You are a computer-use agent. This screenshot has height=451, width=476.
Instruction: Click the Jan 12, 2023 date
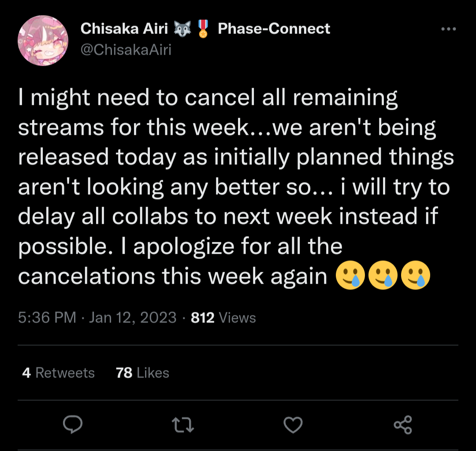133,318
